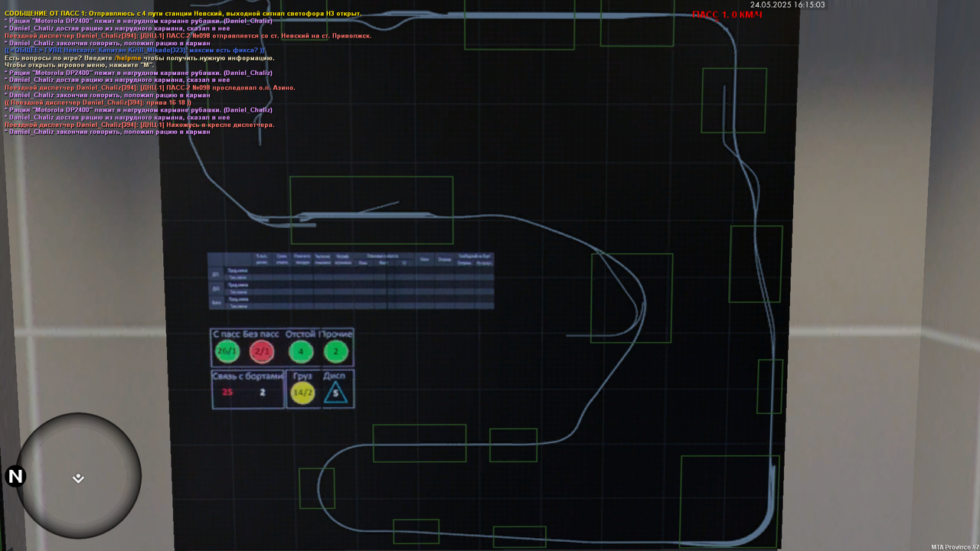Click the Дисп label
The width and height of the screenshot is (980, 551).
[335, 377]
